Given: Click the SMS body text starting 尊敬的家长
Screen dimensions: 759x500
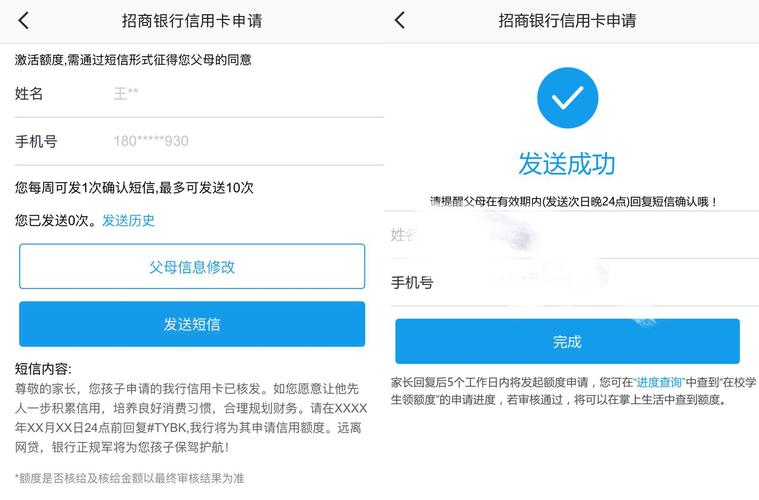Looking at the screenshot, I should tap(191, 418).
